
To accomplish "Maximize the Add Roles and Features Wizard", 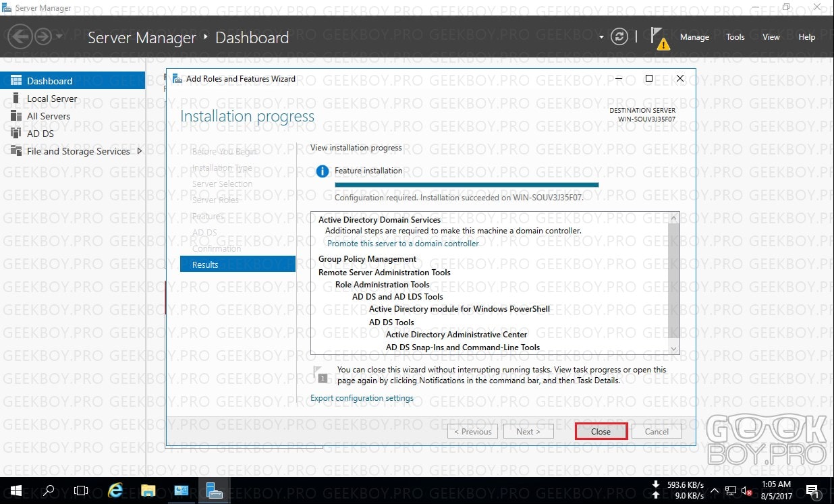I will tap(649, 78).
